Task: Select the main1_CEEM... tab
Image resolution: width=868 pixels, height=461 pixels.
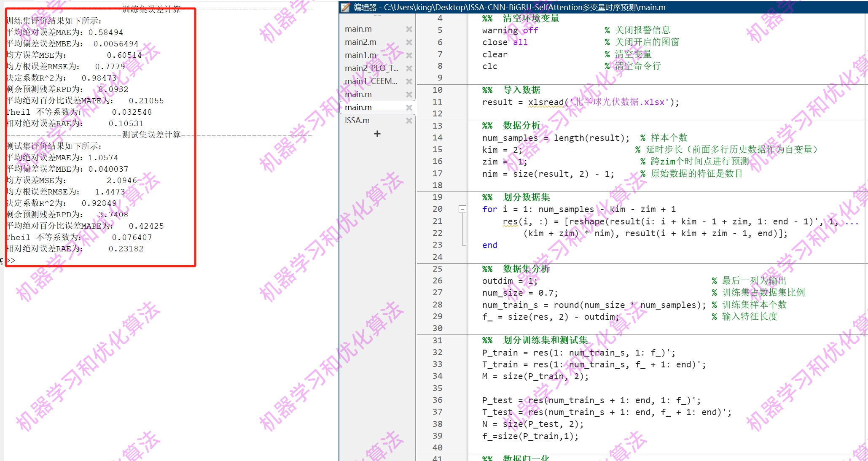Action: [x=371, y=81]
